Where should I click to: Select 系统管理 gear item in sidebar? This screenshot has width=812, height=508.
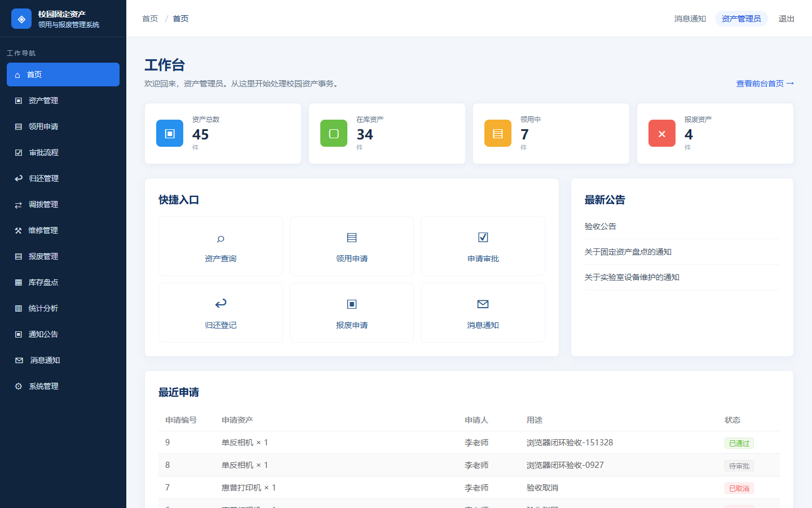click(63, 386)
